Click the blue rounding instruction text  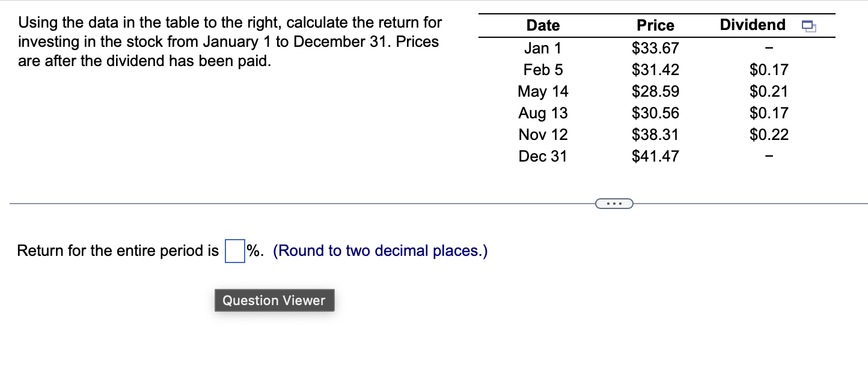380,250
